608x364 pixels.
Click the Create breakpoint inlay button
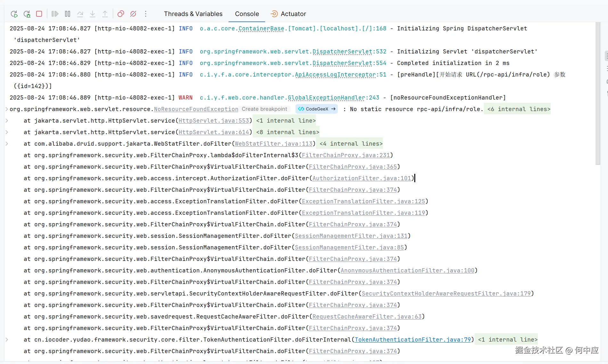264,109
